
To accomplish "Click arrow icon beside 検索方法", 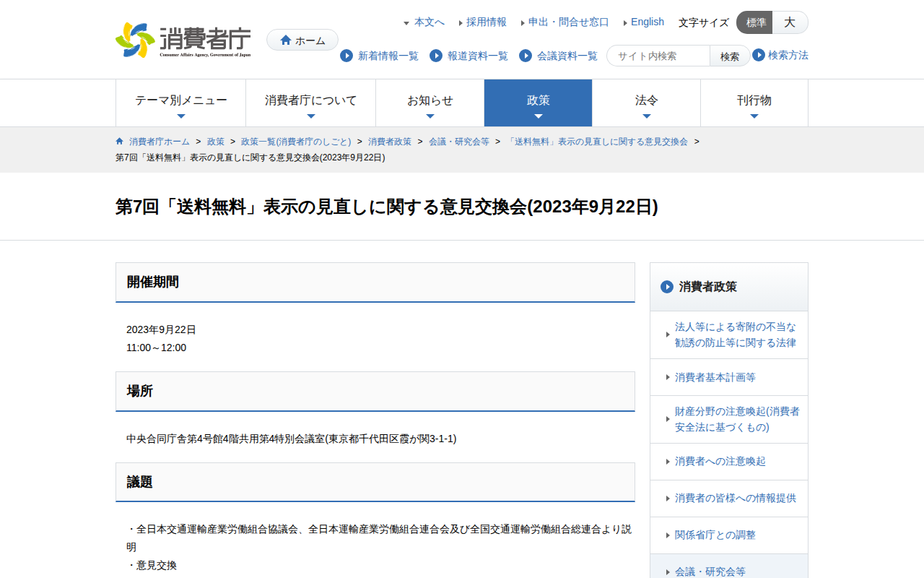I will (759, 55).
